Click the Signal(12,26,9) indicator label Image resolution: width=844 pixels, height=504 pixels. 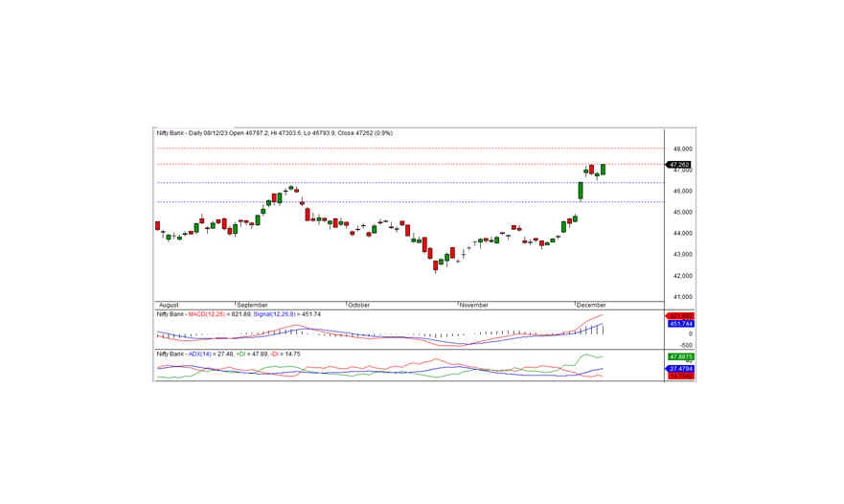(275, 314)
